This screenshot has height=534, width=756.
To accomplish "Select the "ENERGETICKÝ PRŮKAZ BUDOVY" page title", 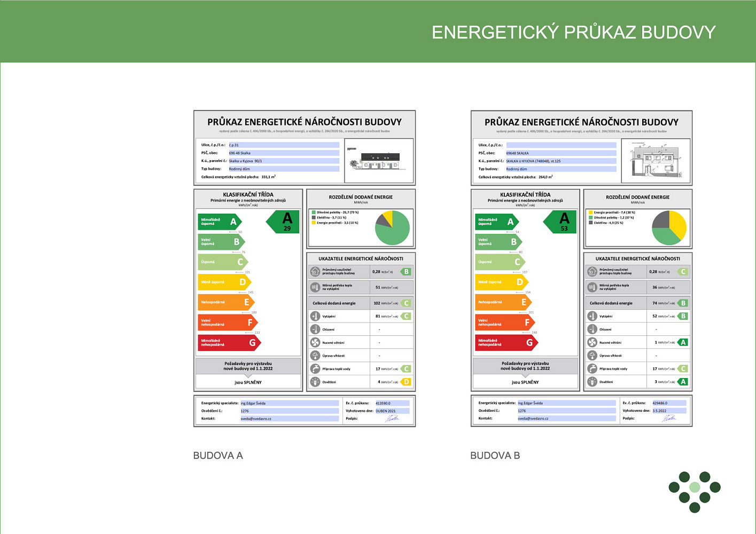I will (x=573, y=32).
